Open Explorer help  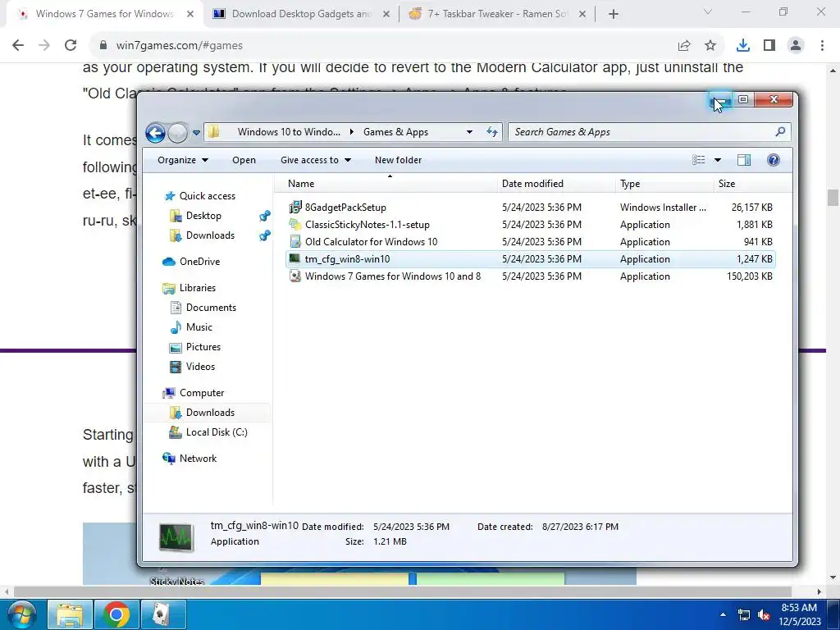point(773,160)
